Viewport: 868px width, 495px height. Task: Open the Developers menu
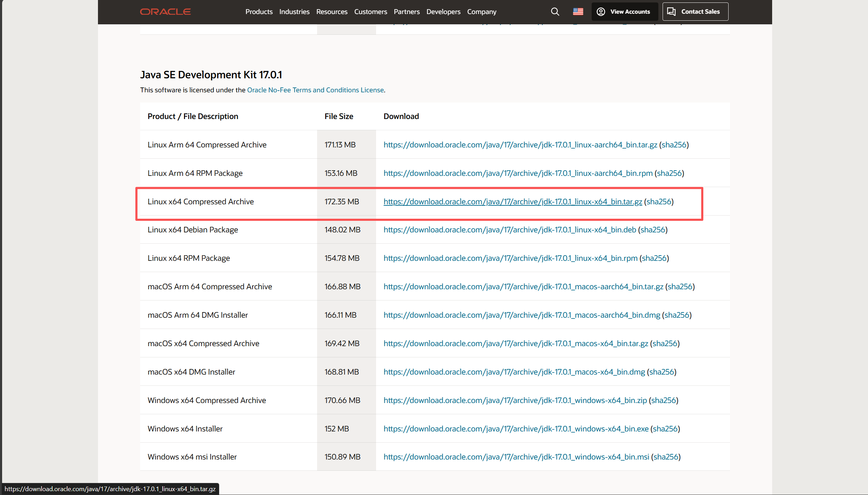[443, 12]
